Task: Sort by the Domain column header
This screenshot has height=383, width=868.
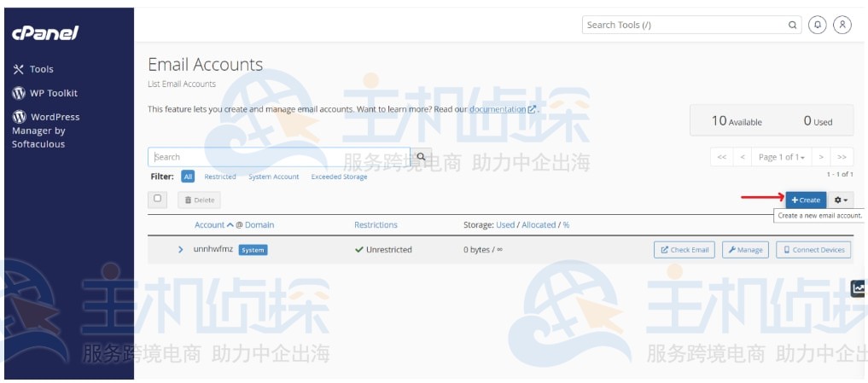Action: 259,224
